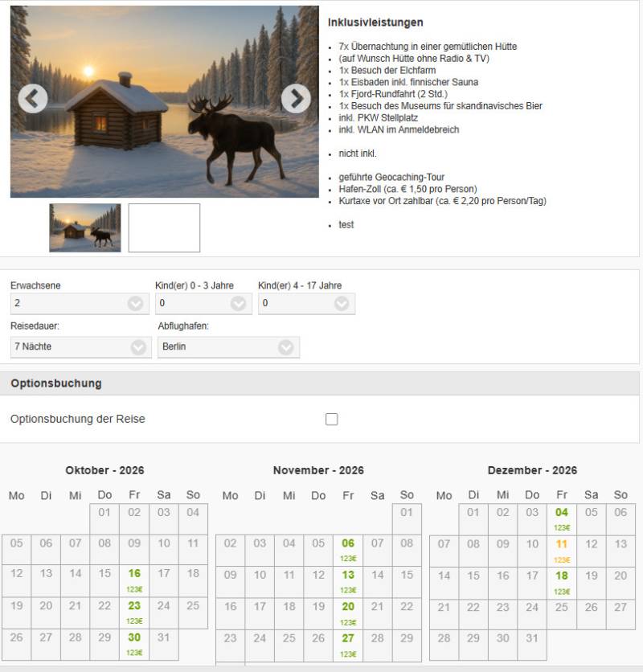Advance gallery with right arrow icon
643x672 pixels.
pyautogui.click(x=296, y=99)
